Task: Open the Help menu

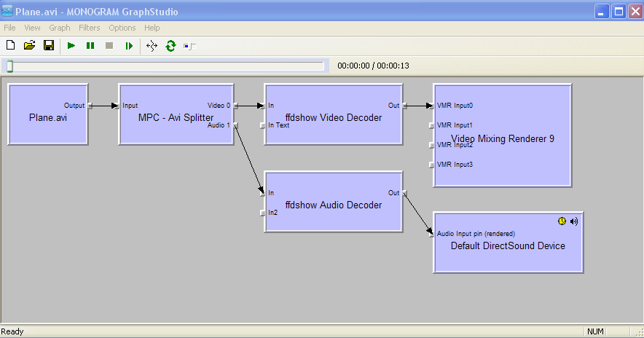Action: 152,28
